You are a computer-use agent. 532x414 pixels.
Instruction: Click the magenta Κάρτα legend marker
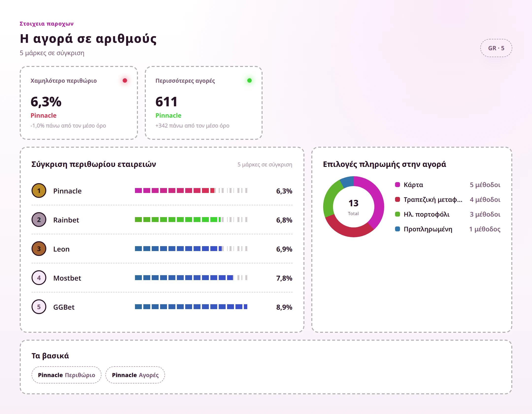tap(398, 185)
